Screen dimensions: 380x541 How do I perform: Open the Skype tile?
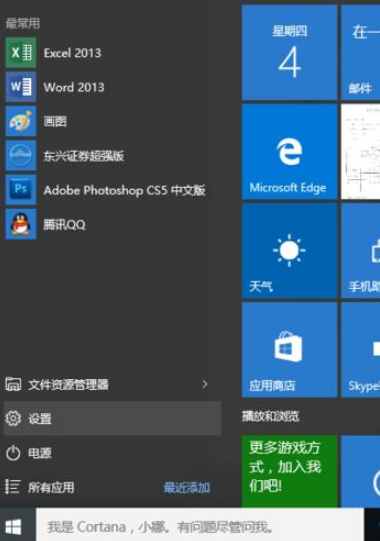pos(360,350)
